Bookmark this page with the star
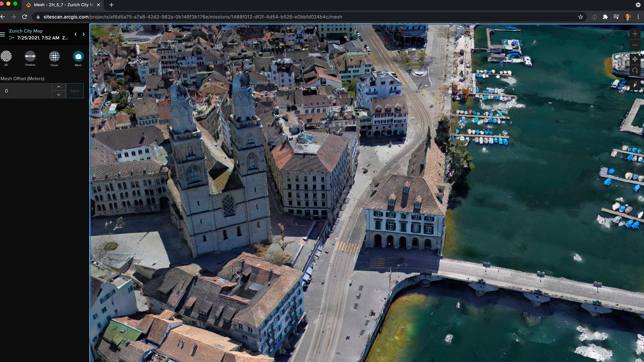 pos(581,17)
